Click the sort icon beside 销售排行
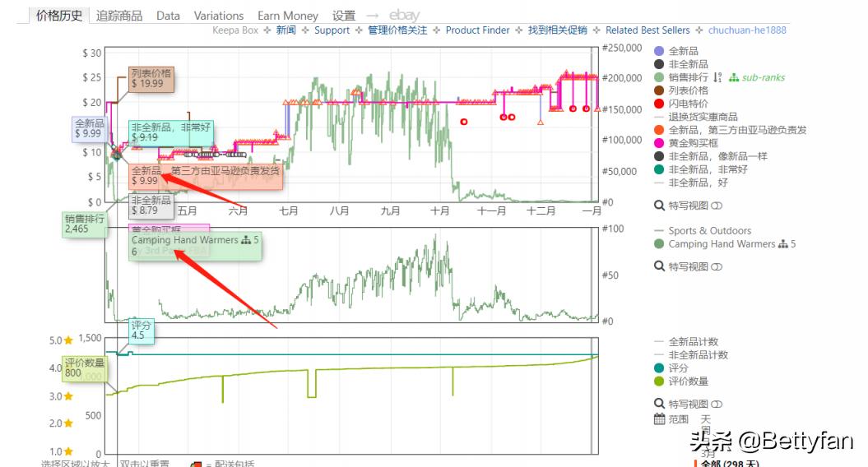The height and width of the screenshot is (467, 868). point(717,77)
